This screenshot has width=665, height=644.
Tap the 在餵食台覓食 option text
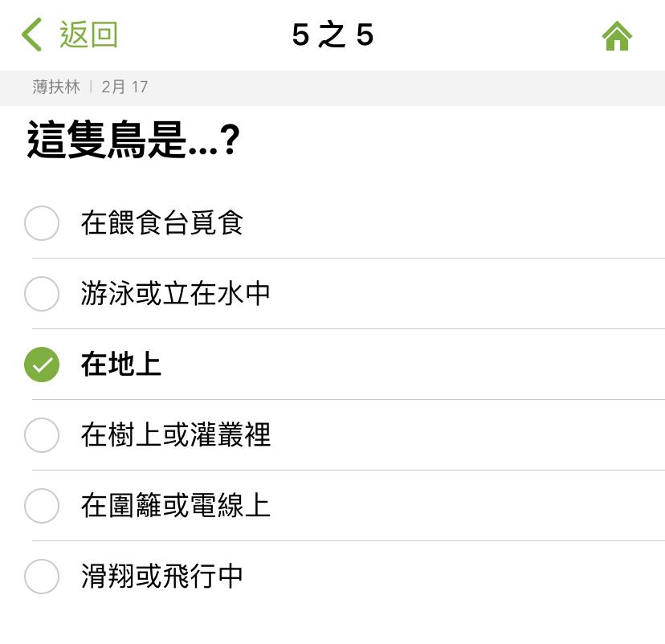[x=161, y=223]
